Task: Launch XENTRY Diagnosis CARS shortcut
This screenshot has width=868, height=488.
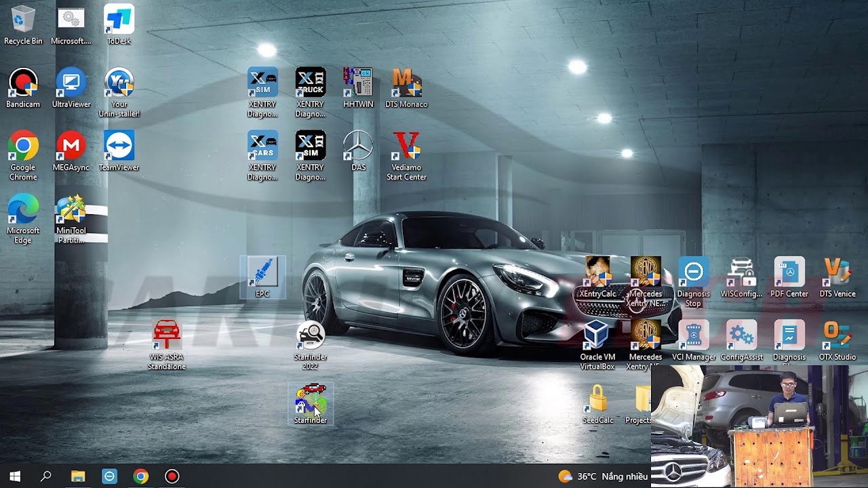Action: 262,146
